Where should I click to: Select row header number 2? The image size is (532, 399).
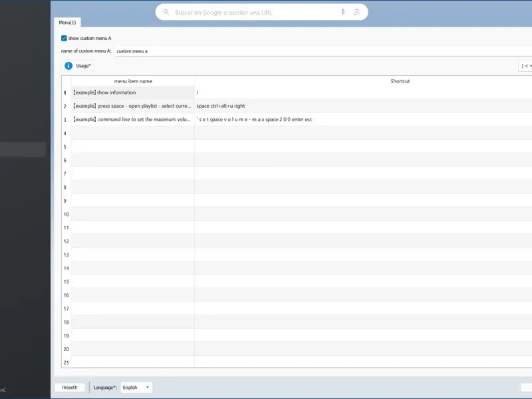[x=66, y=106]
